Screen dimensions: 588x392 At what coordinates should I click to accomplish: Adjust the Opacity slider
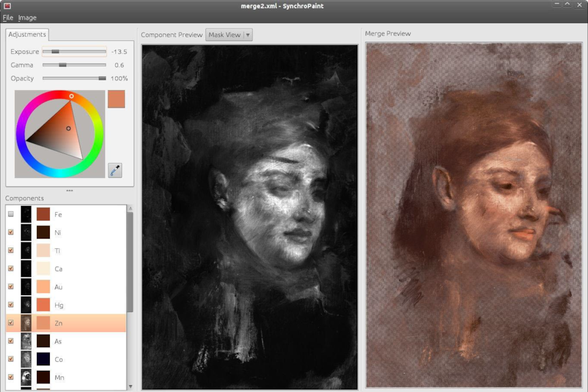[74, 78]
